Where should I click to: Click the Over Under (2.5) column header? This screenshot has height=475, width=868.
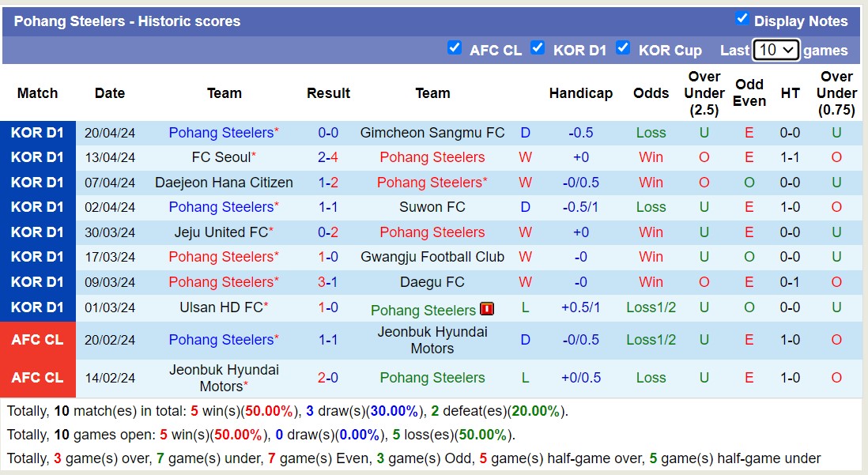[x=704, y=92]
